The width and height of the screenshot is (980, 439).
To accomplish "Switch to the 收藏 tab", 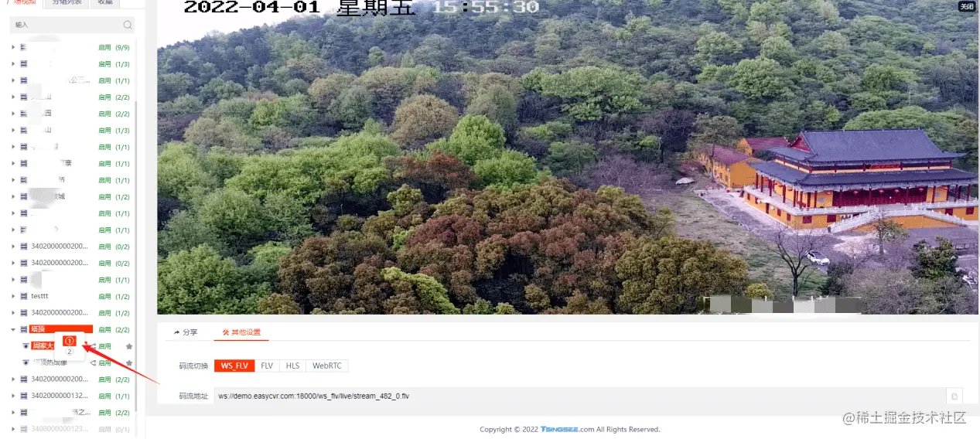I will tap(104, 3).
